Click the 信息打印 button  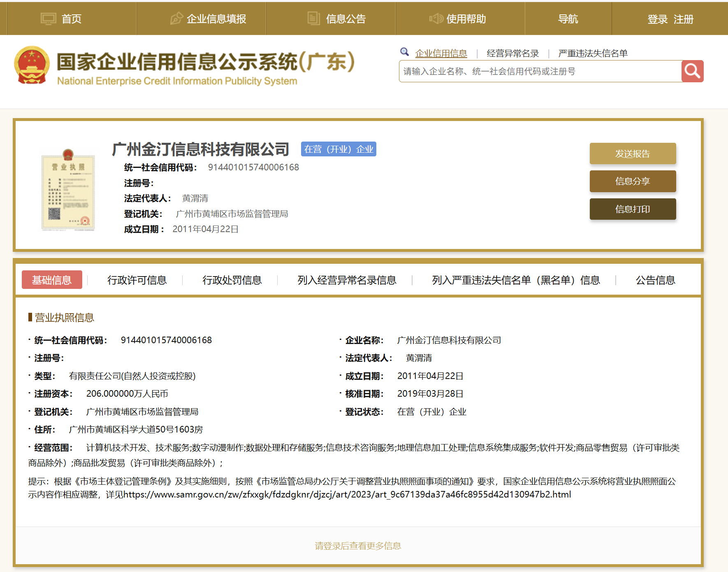(633, 209)
